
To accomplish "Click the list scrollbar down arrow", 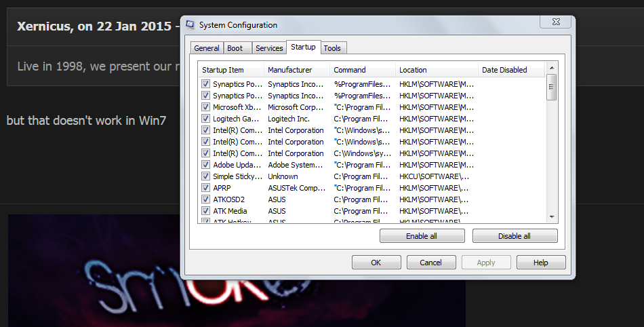I will tap(552, 217).
